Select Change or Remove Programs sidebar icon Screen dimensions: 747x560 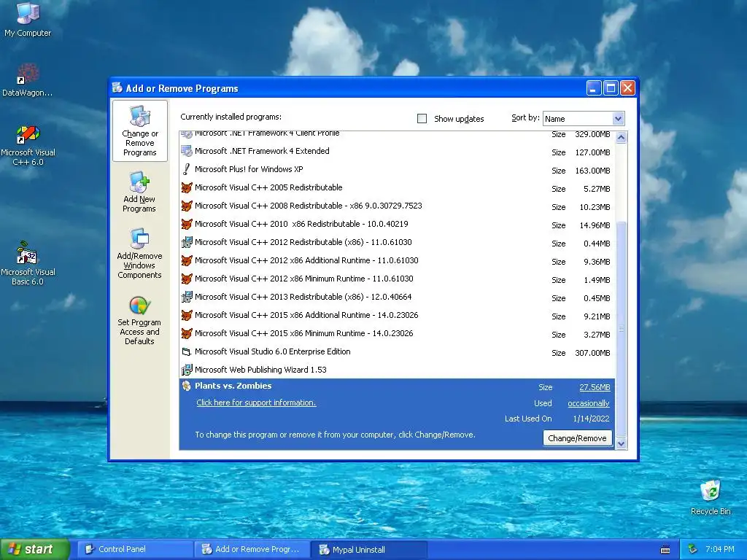139,131
